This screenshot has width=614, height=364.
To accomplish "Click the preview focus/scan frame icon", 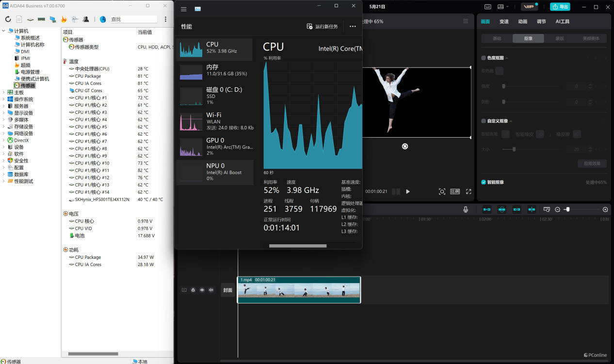I will (442, 191).
